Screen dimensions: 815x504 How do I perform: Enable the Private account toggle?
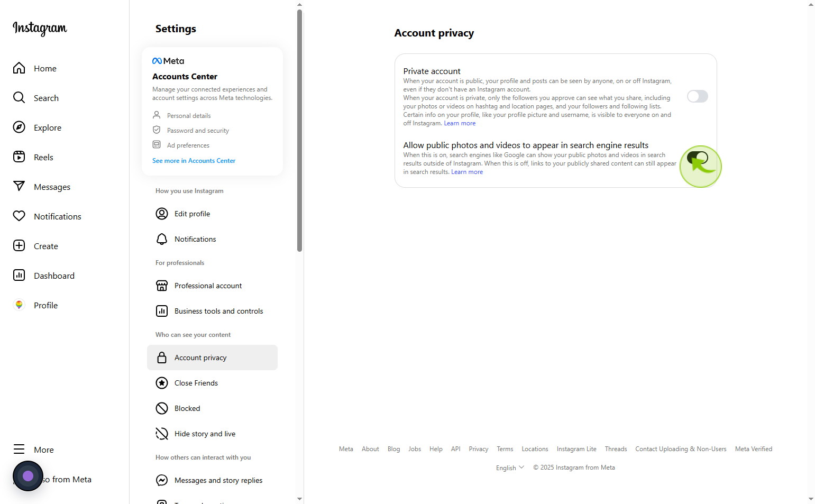click(x=697, y=96)
